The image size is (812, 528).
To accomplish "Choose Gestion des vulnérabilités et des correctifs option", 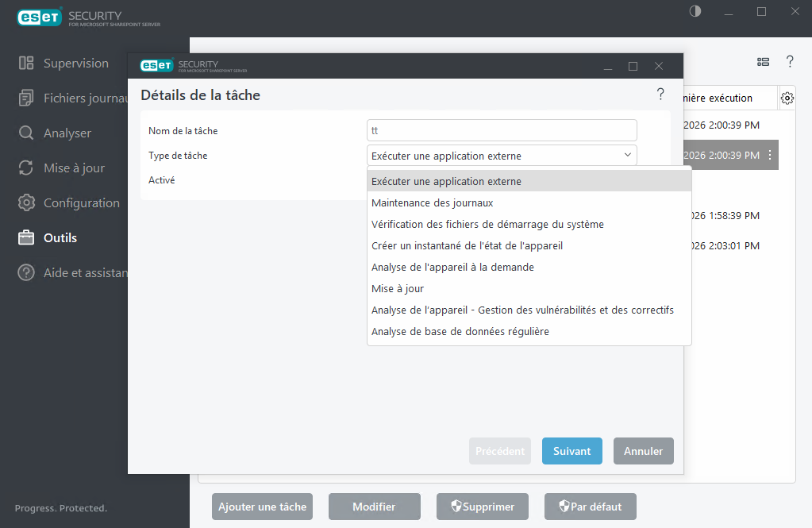I will [529, 310].
